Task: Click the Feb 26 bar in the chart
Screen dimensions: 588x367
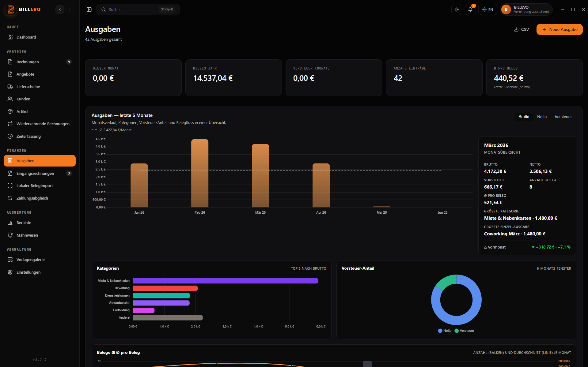Action: pyautogui.click(x=200, y=173)
